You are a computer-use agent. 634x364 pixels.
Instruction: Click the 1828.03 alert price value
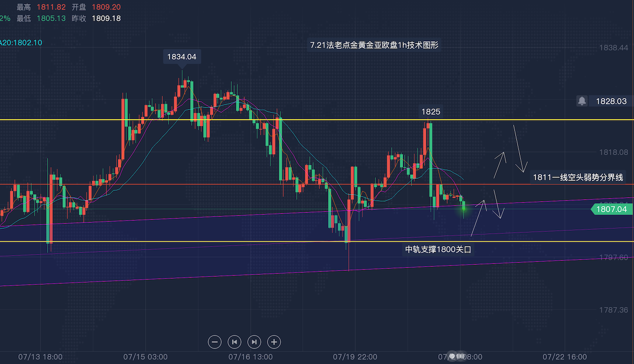coord(611,101)
